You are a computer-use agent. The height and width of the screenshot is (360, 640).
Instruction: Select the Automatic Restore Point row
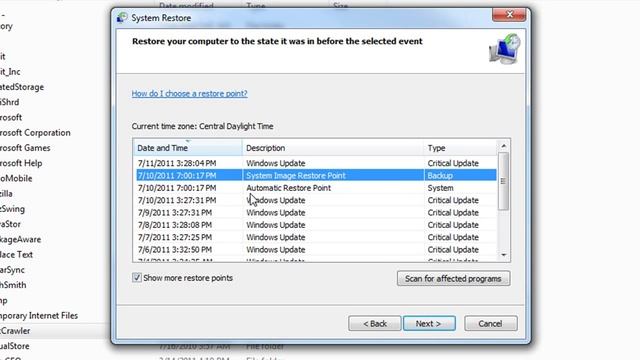tap(316, 188)
